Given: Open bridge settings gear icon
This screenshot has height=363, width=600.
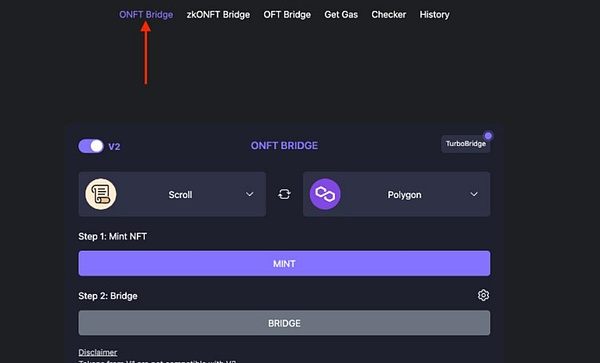Looking at the screenshot, I should 483,295.
